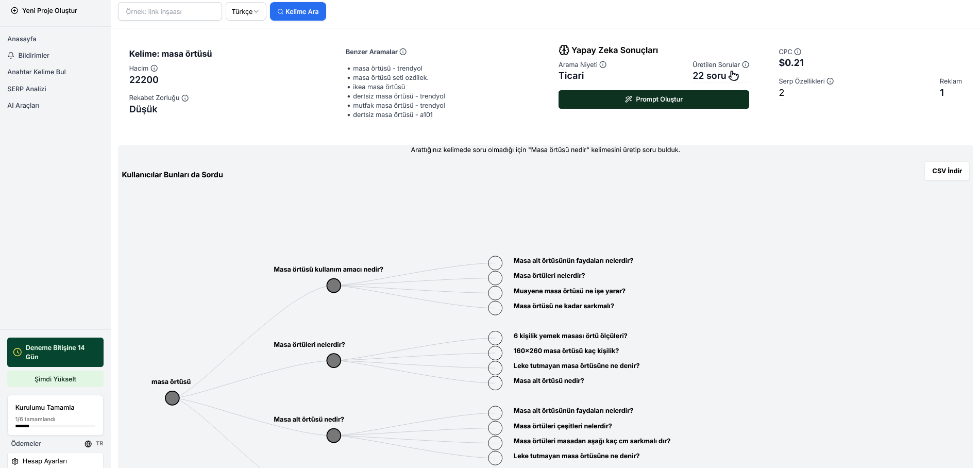
Task: Click the Hacim info icon
Action: coord(154,68)
